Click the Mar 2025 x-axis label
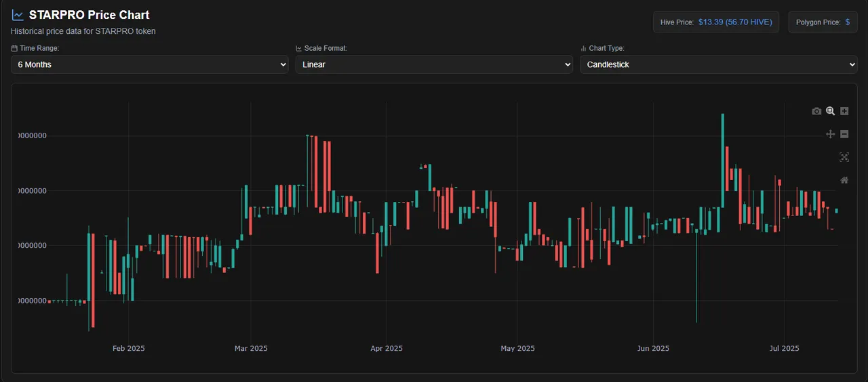Screen dimensions: 868x382 (x=251, y=349)
